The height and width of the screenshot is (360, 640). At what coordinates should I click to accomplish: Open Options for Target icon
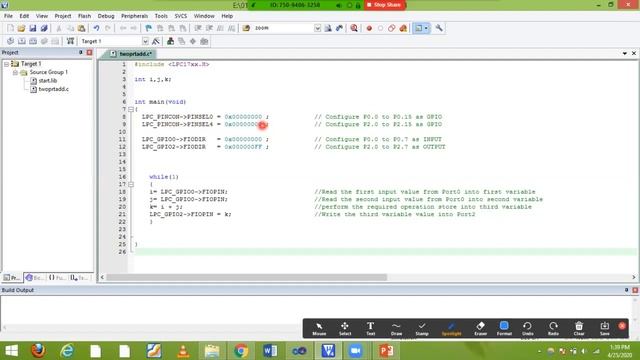coord(156,41)
